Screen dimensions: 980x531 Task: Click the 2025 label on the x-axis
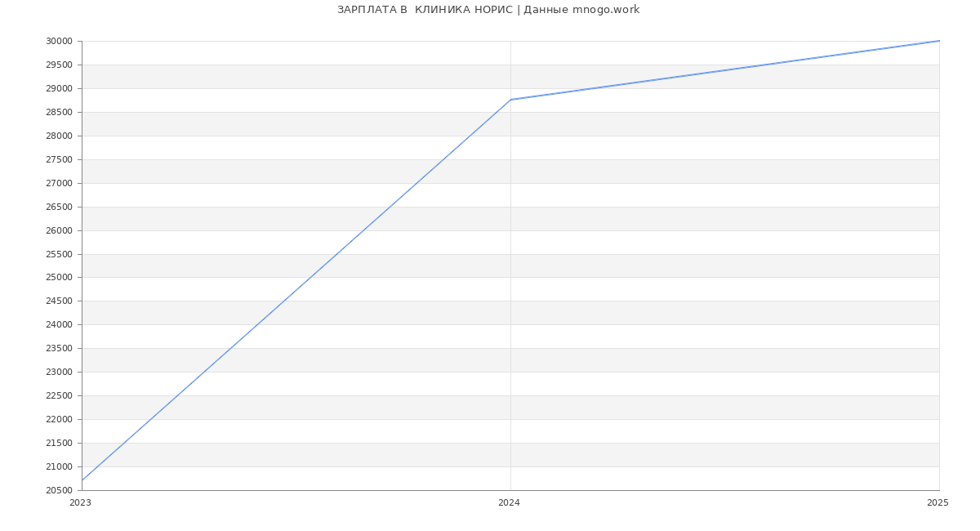pyautogui.click(x=938, y=502)
